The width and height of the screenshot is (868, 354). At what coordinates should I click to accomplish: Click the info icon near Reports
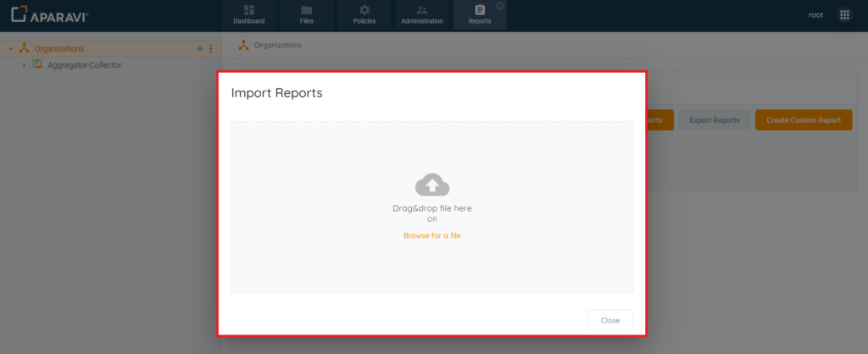(500, 7)
